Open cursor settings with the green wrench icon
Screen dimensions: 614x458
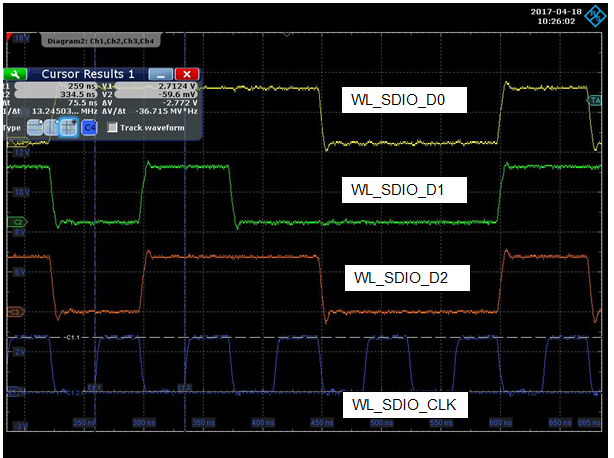pyautogui.click(x=15, y=74)
